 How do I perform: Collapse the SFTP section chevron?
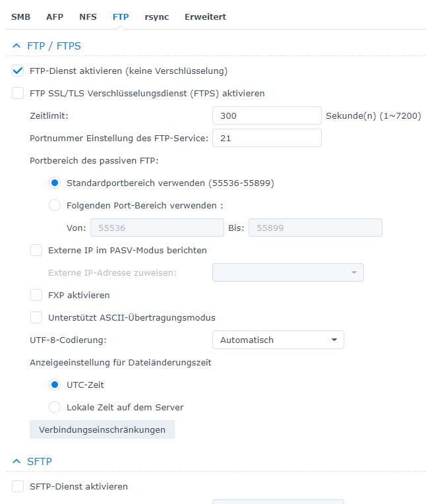[x=16, y=462]
